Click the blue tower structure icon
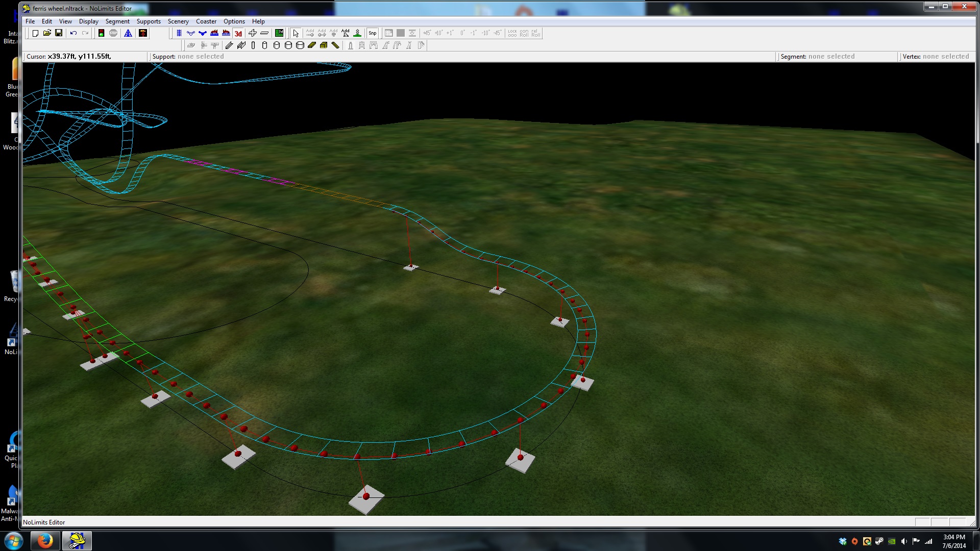Viewport: 980px width, 551px height. pyautogui.click(x=128, y=33)
